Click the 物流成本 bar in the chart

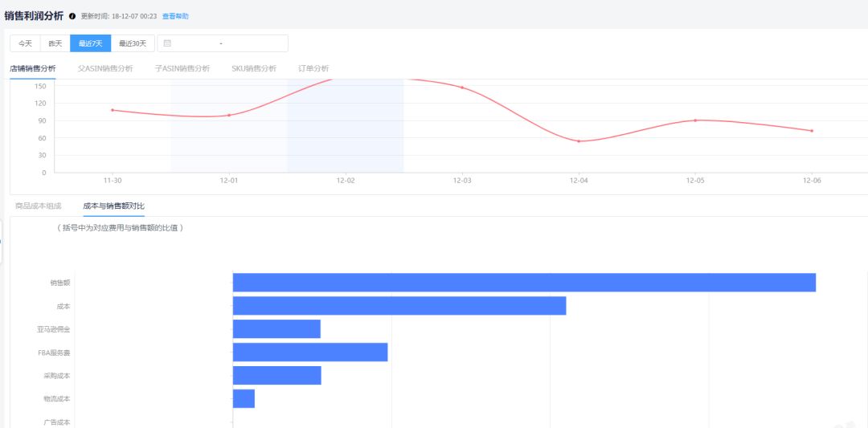(x=244, y=399)
